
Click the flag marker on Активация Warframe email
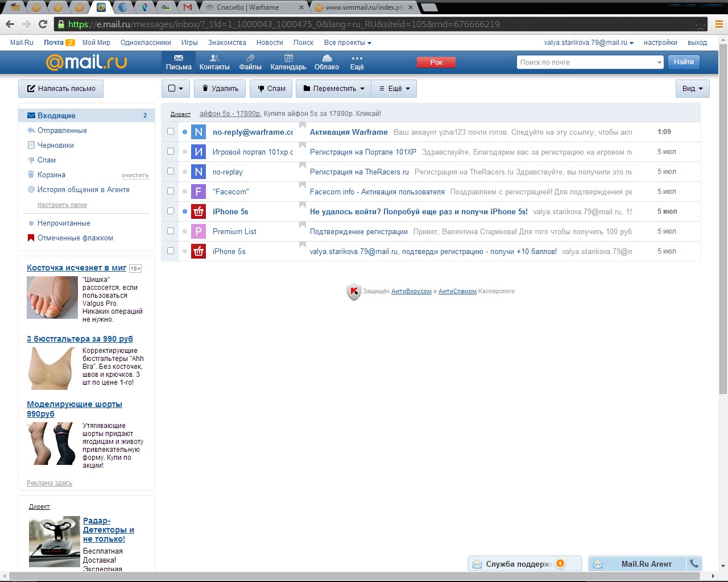click(303, 126)
